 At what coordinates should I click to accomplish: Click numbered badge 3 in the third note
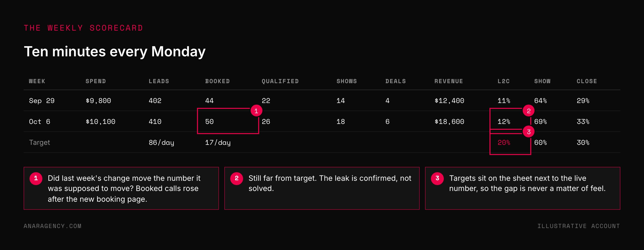pos(437,178)
